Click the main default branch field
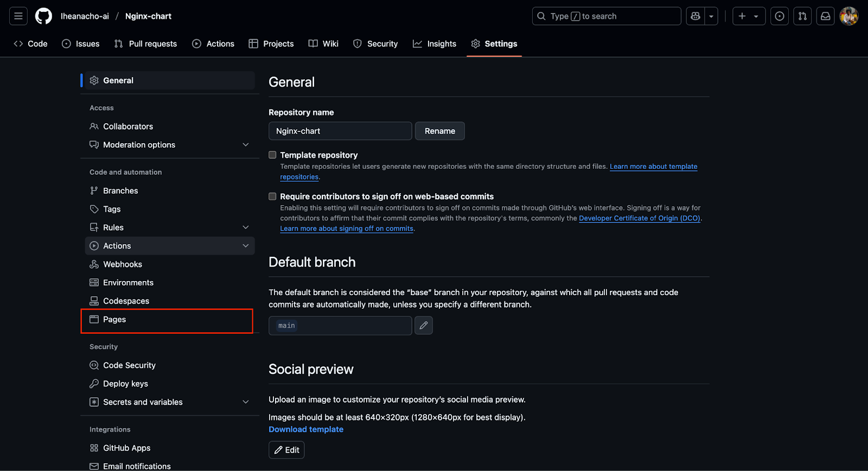 pos(340,326)
